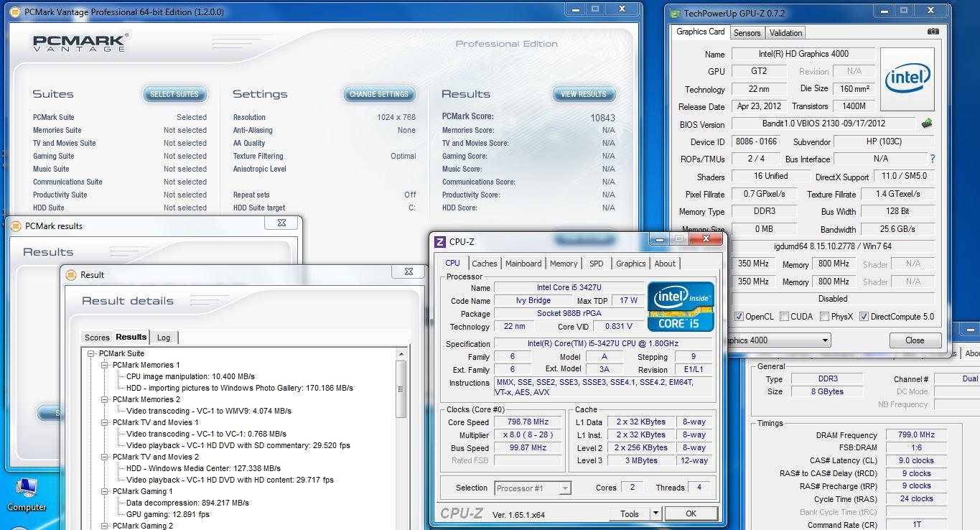Click the Intel Core i5 badge in CPU-Z

[x=681, y=307]
